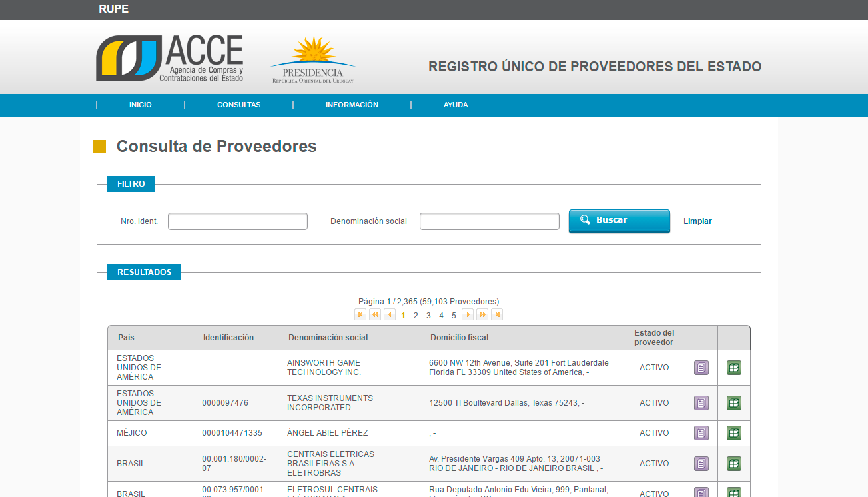The width and height of the screenshot is (868, 497).
Task: Click the green table icon for Centrais Eletricas Brasileiras
Action: (733, 464)
